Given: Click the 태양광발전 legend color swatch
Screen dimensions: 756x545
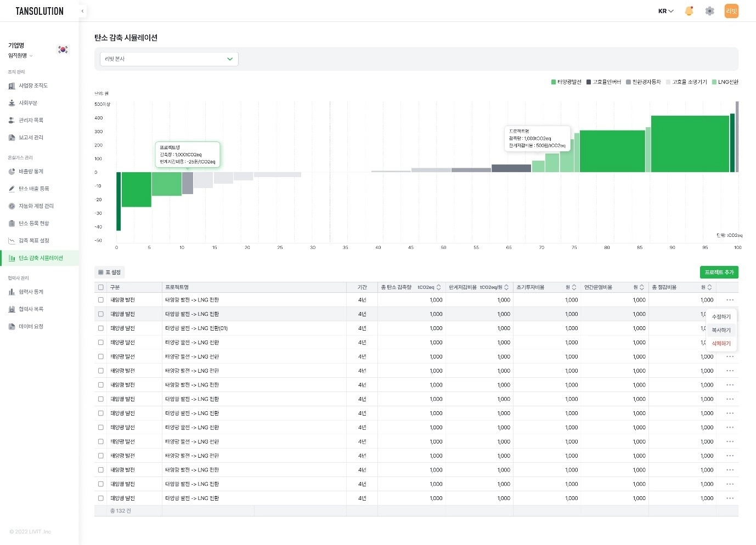Looking at the screenshot, I should click(x=554, y=82).
